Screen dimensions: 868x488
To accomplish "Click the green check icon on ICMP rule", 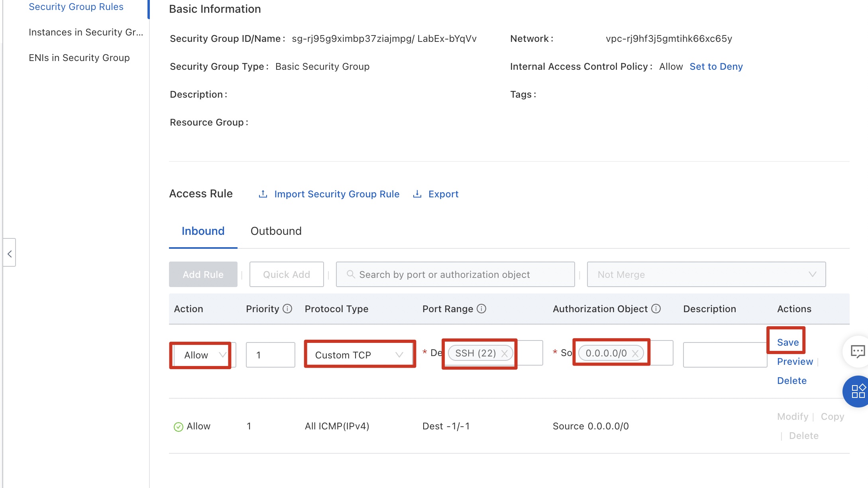I will [179, 427].
